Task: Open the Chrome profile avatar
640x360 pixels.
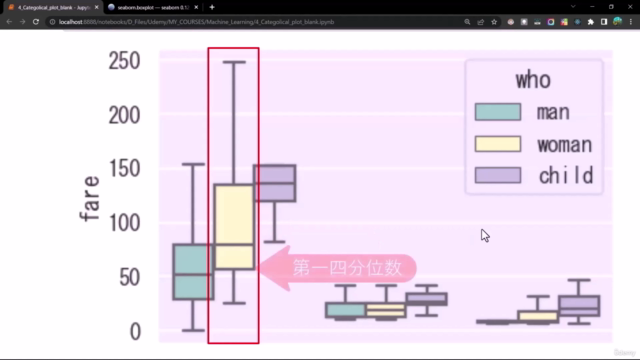Action: (618, 22)
